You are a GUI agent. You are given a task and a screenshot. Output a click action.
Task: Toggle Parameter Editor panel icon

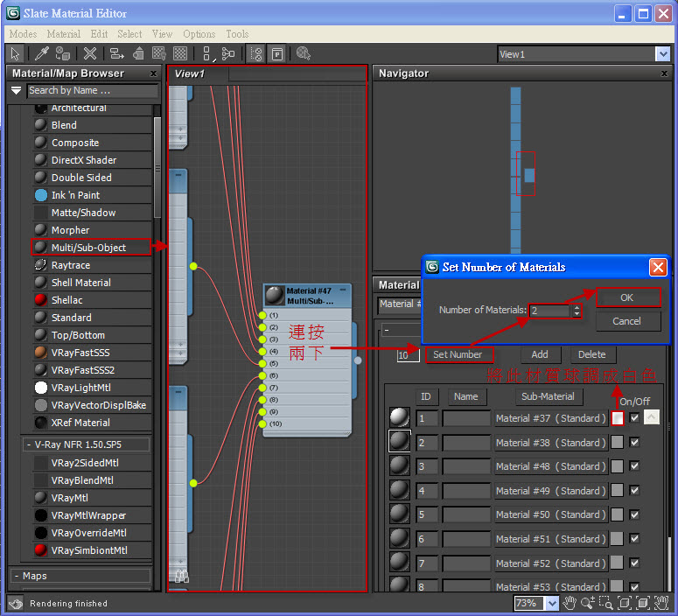click(277, 54)
